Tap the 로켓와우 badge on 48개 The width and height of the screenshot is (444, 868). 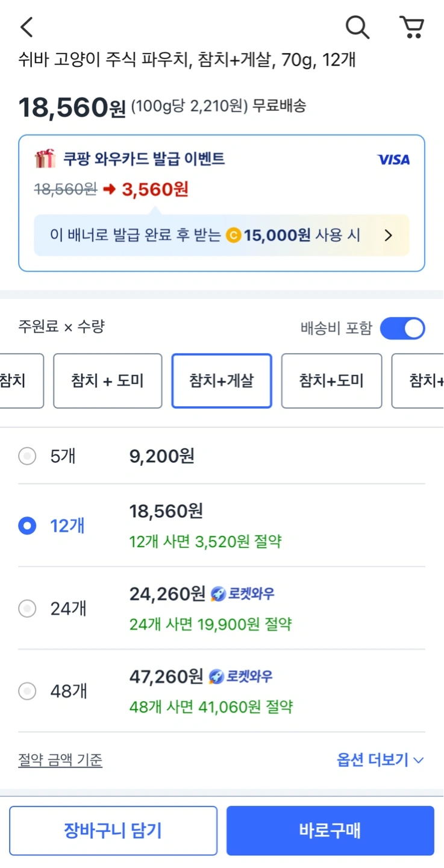tap(240, 677)
